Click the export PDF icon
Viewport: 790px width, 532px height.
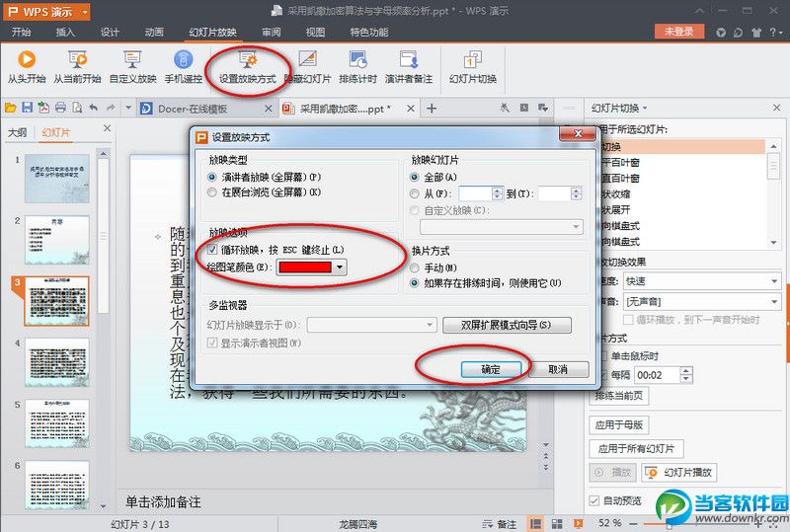click(x=43, y=108)
